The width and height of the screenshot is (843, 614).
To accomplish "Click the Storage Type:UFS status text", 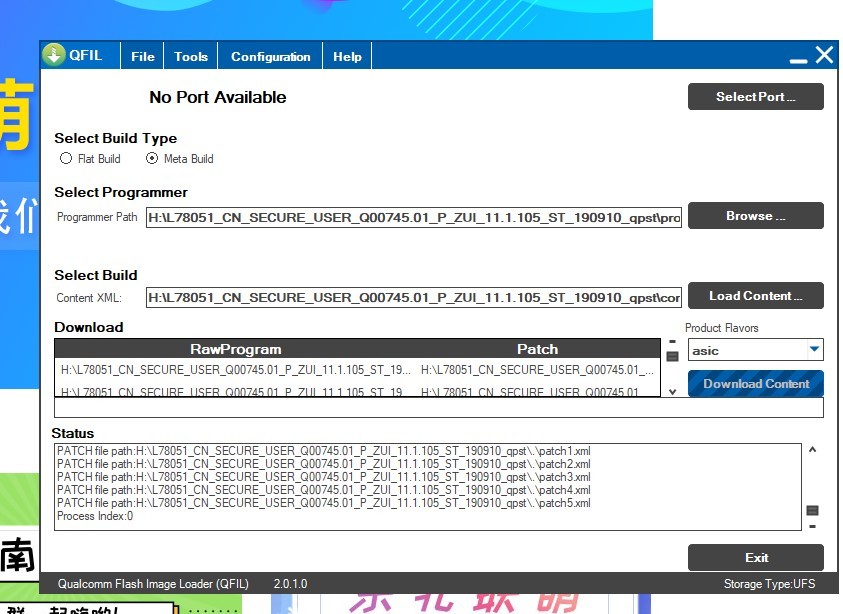I will 769,584.
